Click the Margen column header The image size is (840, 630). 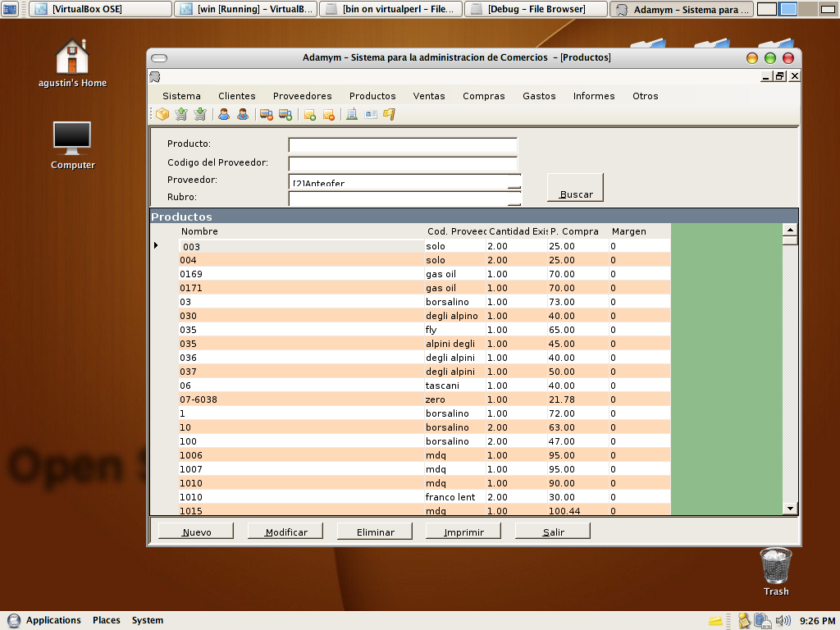[x=640, y=231]
